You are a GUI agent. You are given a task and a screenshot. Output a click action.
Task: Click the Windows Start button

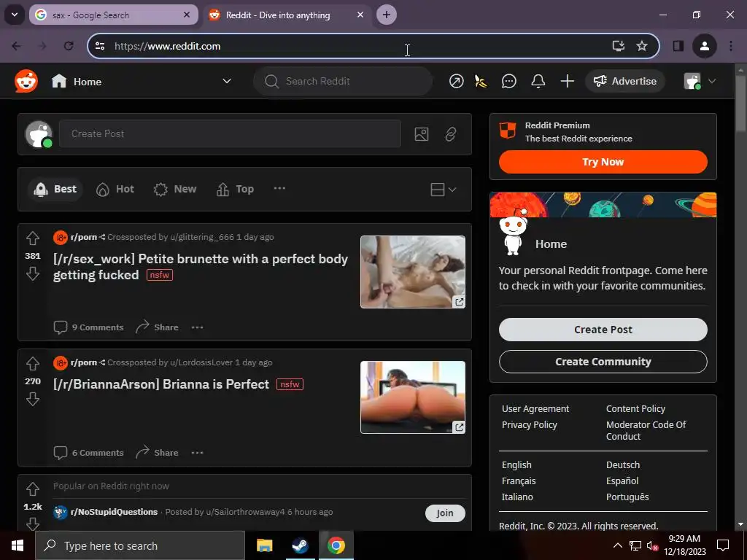(x=18, y=545)
